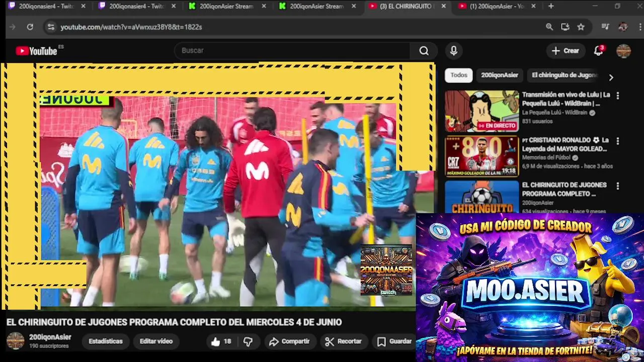Open a new browser tab
Image resolution: width=644 pixels, height=362 pixels.
551,6
